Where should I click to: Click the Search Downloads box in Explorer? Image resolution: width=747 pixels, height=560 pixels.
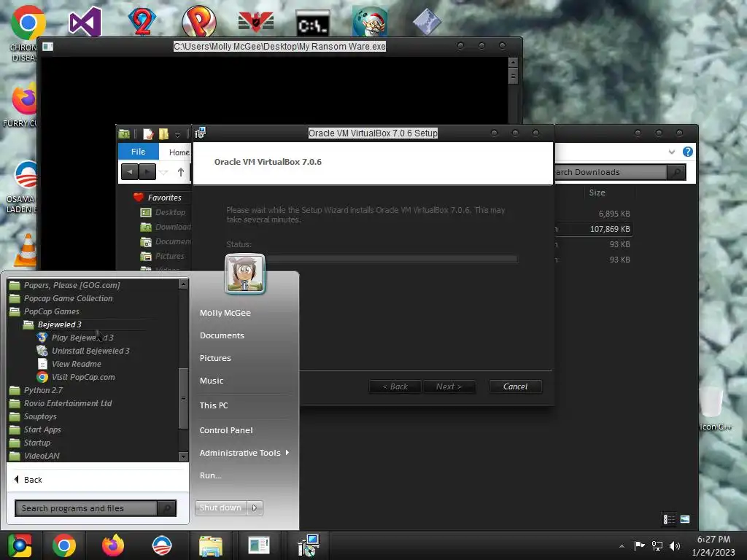[611, 172]
